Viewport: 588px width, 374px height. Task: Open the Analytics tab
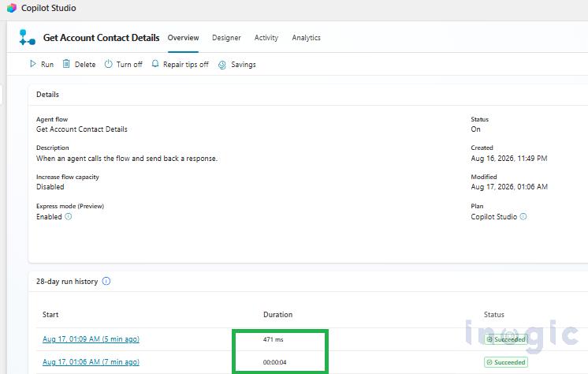pyautogui.click(x=307, y=38)
